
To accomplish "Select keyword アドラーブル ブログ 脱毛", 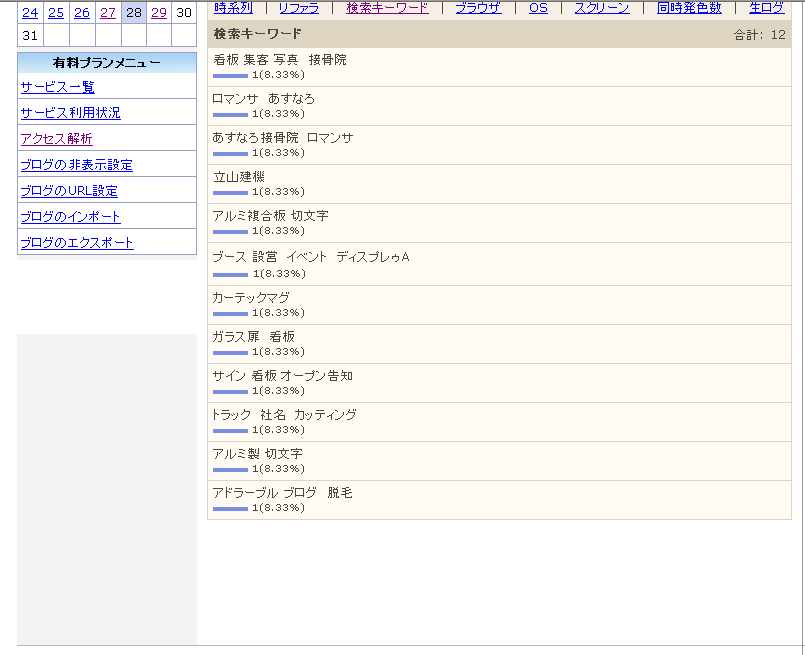I will pos(282,493).
